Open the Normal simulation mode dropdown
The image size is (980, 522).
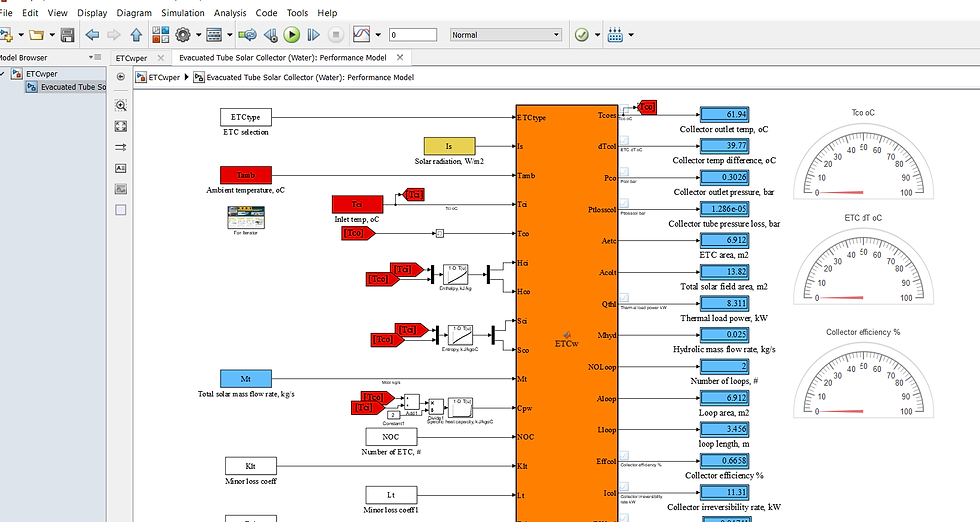[x=506, y=35]
